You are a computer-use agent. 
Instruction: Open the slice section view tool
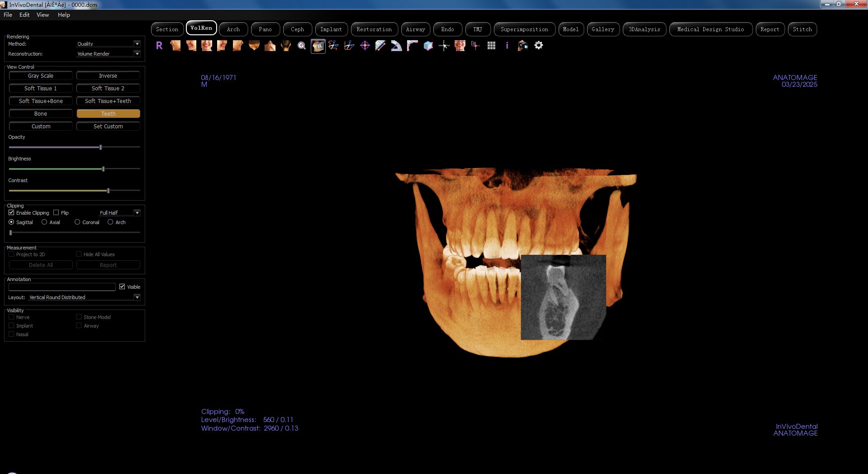point(318,46)
